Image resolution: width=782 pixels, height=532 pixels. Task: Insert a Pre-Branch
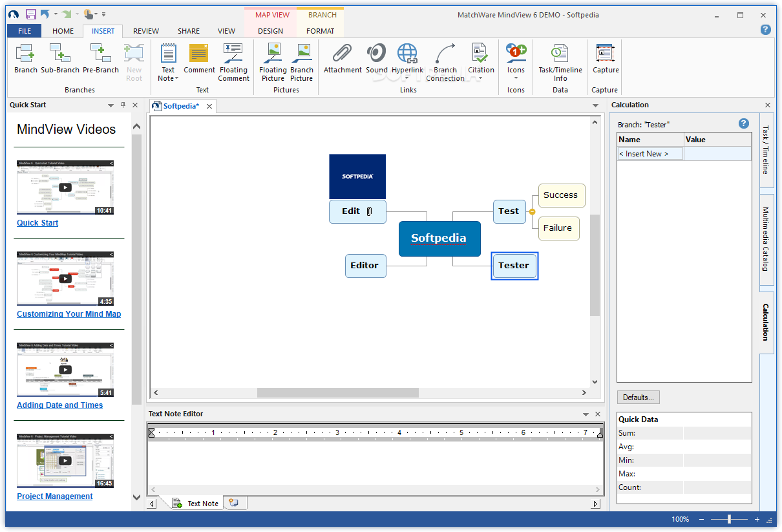tap(101, 59)
